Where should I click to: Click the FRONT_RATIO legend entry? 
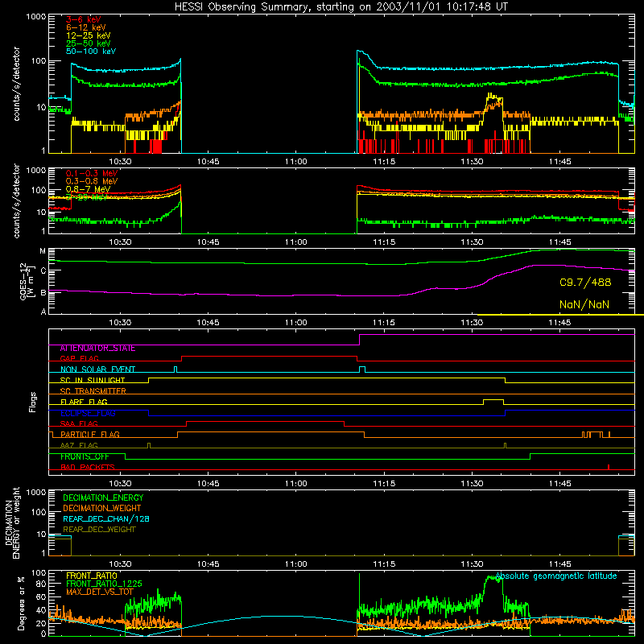[92, 576]
